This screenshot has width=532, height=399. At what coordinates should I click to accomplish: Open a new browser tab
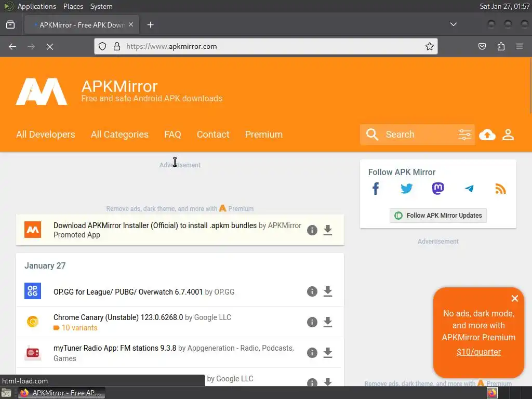coord(150,25)
